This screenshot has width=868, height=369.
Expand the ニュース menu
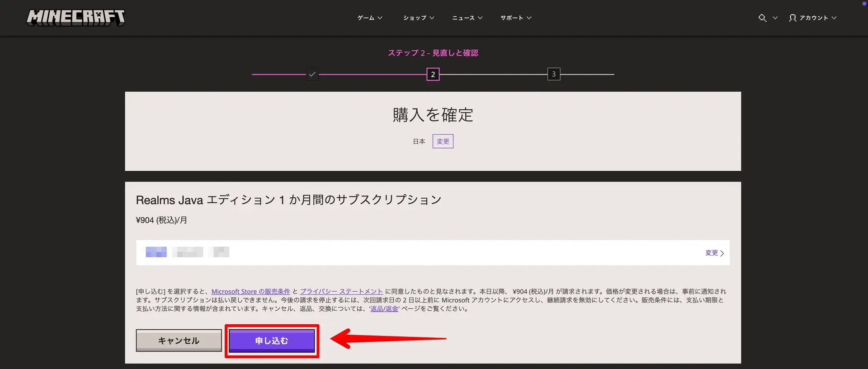(467, 18)
